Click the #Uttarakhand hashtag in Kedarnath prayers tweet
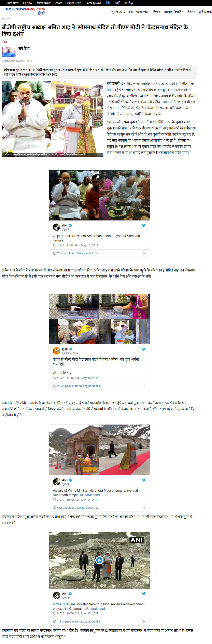212x644 pixels. click(x=90, y=495)
